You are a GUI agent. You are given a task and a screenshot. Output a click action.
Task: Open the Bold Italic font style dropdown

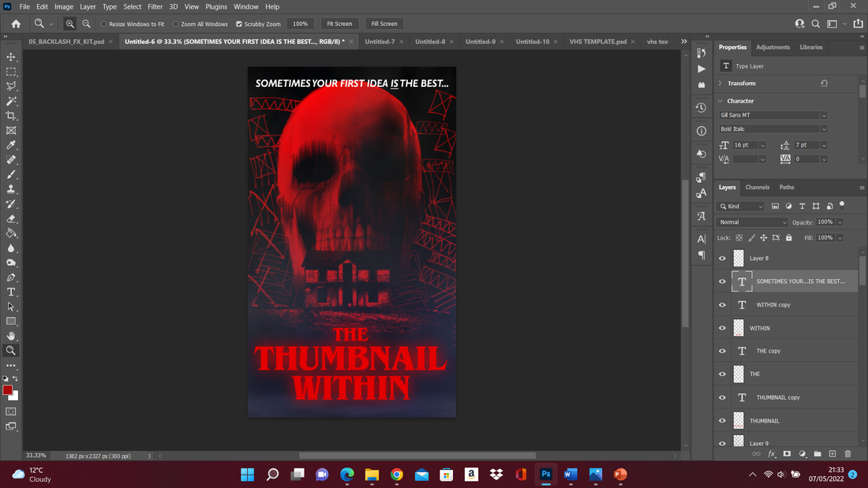click(x=824, y=129)
